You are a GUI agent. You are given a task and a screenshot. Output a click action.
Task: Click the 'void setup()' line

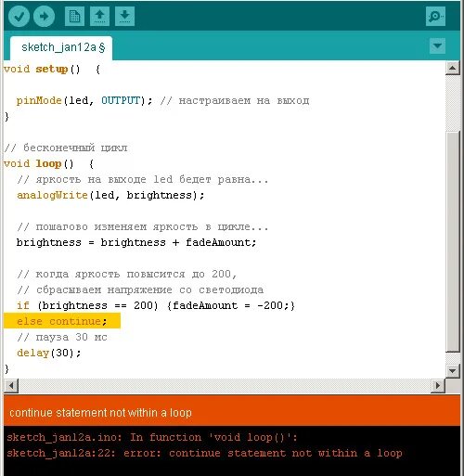coord(52,69)
